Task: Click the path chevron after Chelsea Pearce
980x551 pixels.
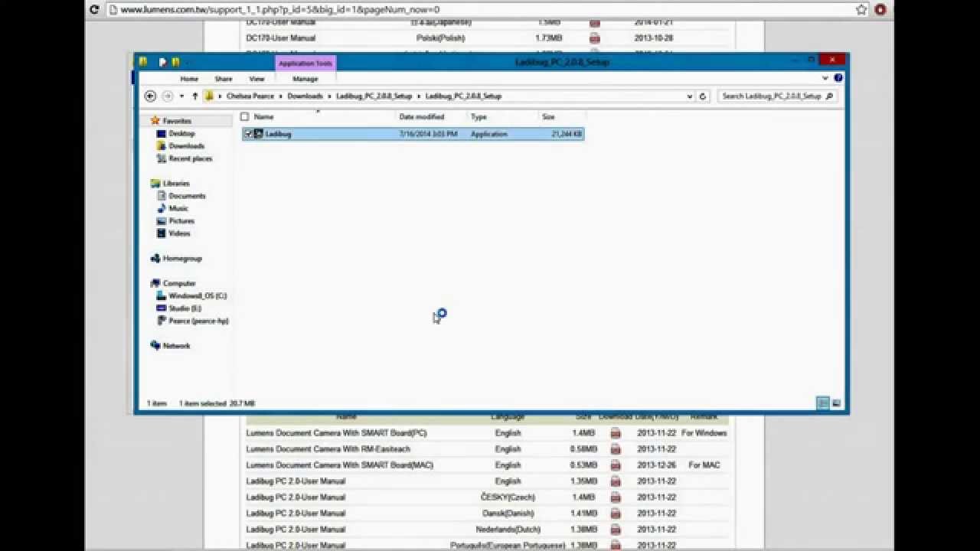Action: pos(281,96)
